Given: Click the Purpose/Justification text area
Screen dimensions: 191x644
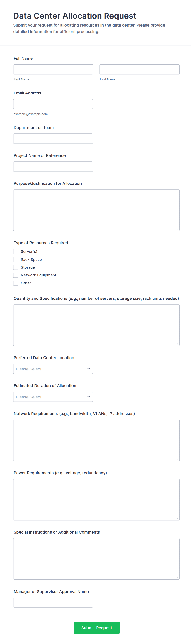Looking at the screenshot, I should 96,210.
